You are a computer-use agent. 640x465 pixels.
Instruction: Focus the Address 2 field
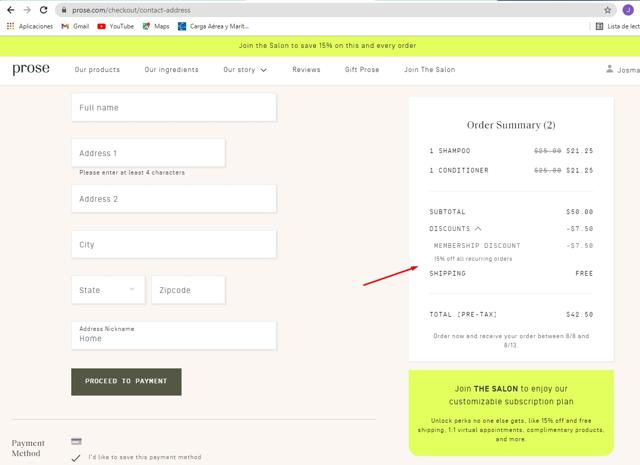coord(174,199)
